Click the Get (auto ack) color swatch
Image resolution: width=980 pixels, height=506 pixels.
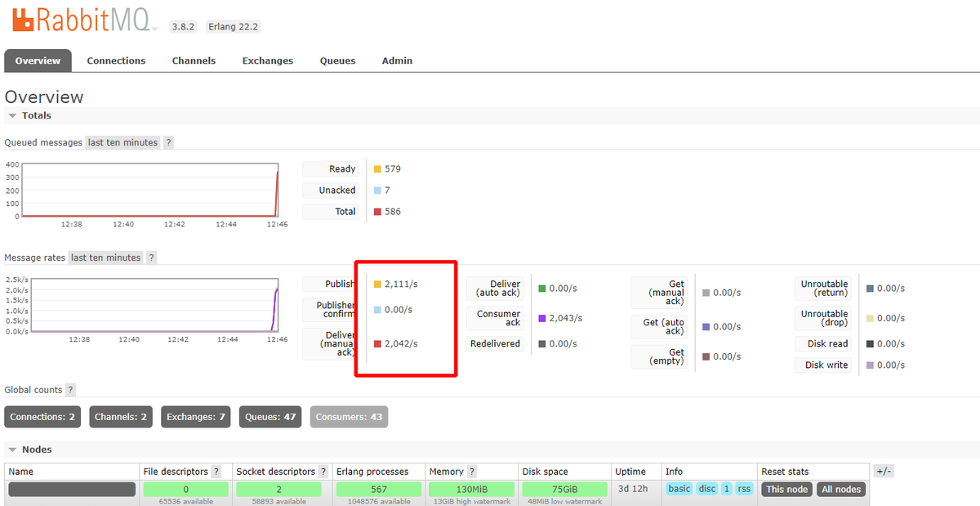(706, 327)
